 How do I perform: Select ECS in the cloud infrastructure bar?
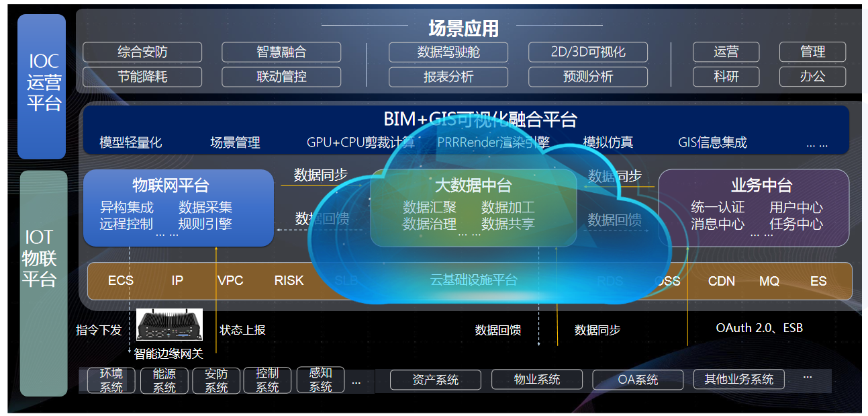click(121, 281)
